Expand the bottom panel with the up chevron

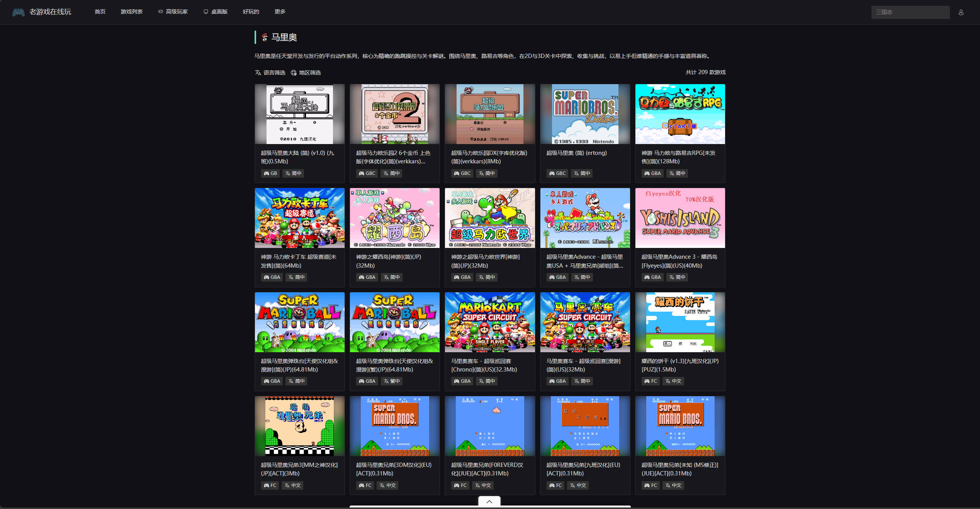click(x=489, y=501)
